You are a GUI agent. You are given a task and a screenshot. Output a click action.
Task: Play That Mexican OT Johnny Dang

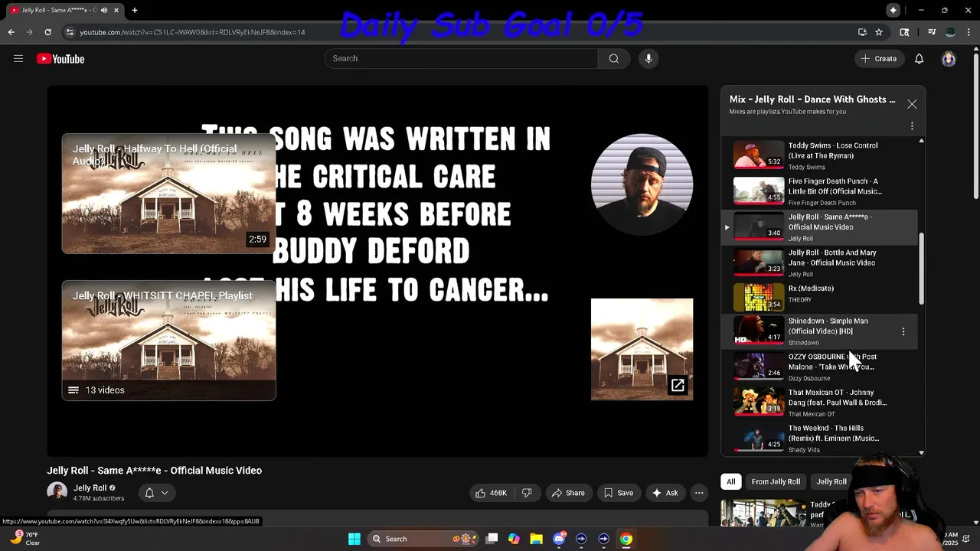[x=819, y=403]
